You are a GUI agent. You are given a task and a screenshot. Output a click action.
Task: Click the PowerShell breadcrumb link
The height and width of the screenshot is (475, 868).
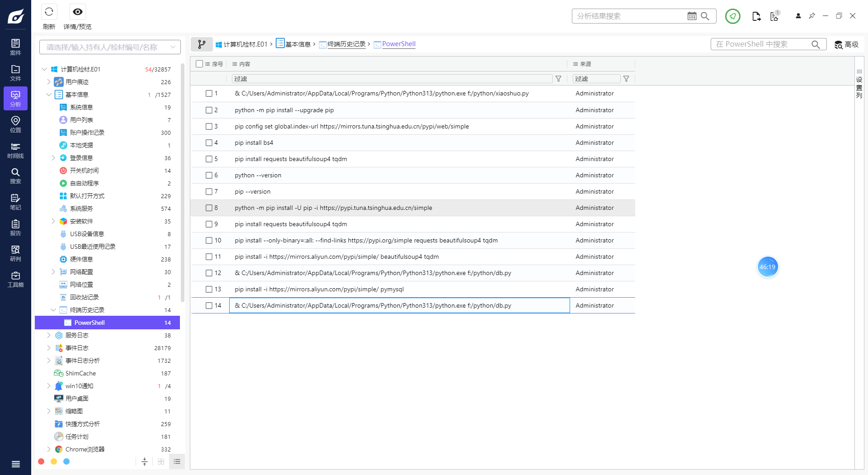pyautogui.click(x=398, y=44)
